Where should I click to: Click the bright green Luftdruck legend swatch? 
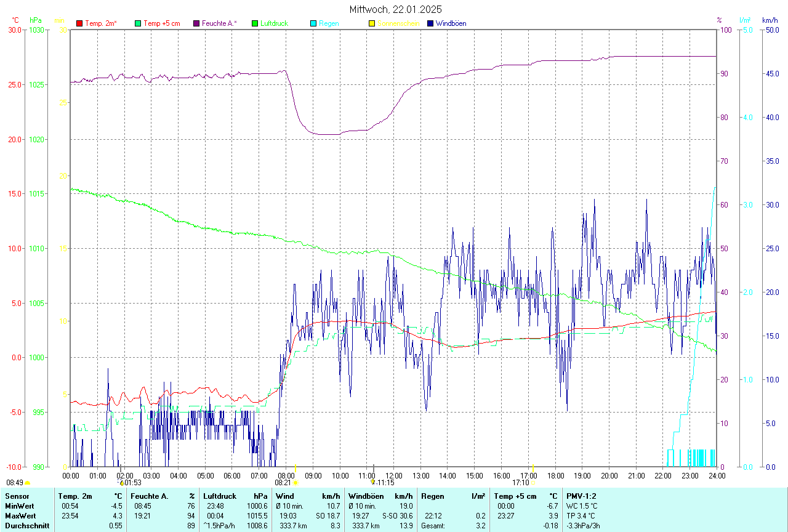[255, 23]
